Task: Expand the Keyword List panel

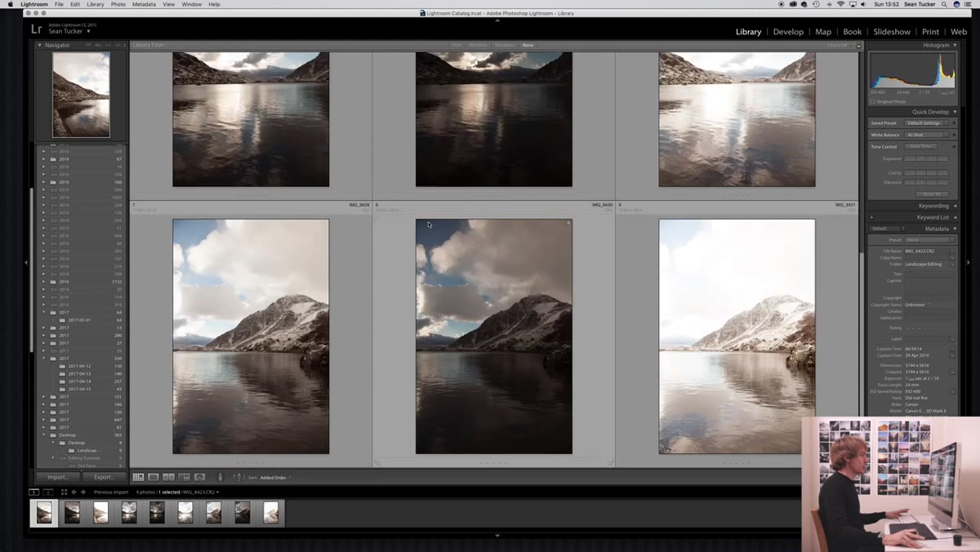Action: 955,217
